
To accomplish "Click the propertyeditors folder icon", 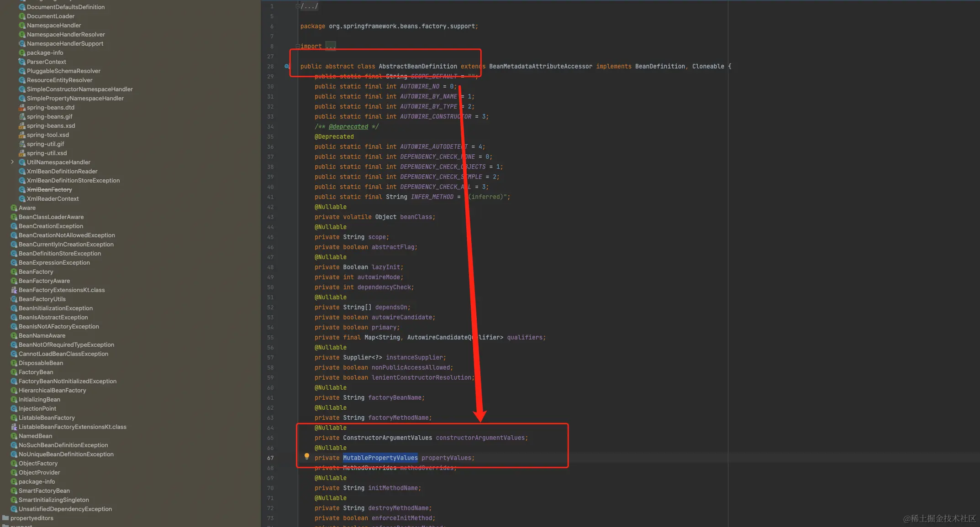I will pos(5,518).
